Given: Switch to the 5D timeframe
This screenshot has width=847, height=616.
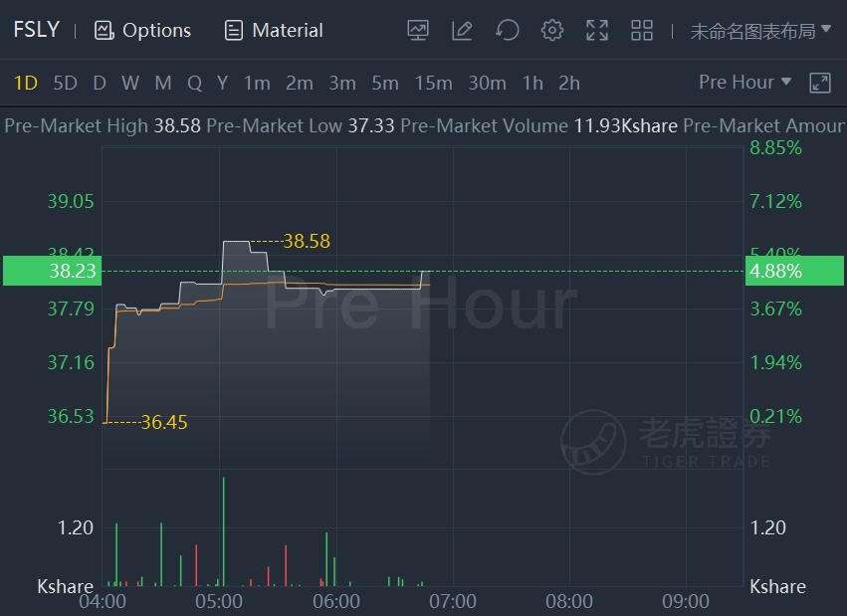Looking at the screenshot, I should point(66,84).
